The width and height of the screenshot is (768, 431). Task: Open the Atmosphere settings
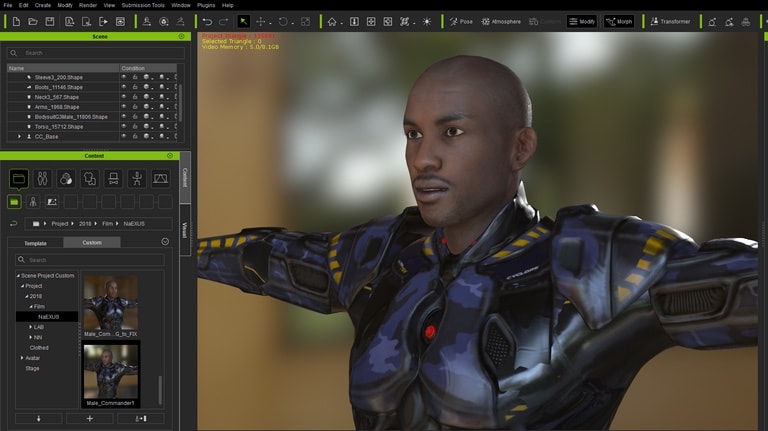[x=500, y=21]
